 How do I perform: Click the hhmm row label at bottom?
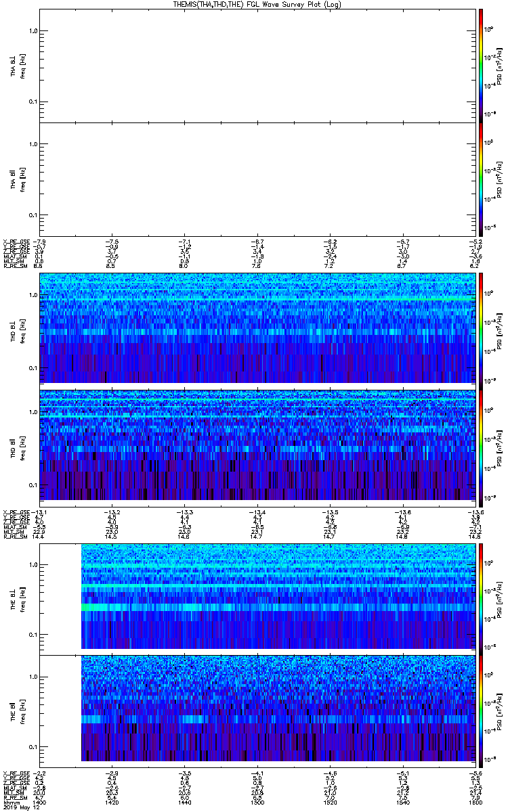tap(10, 802)
